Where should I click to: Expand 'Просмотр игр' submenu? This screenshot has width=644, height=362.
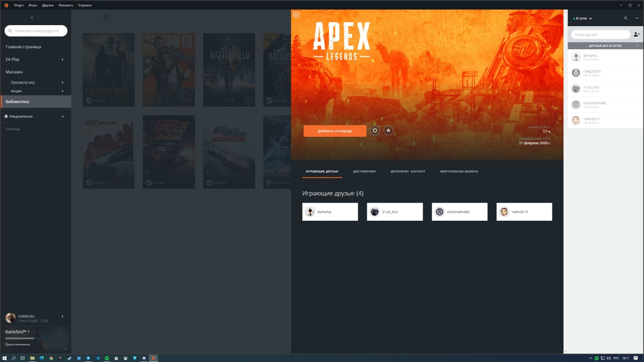[x=62, y=82]
